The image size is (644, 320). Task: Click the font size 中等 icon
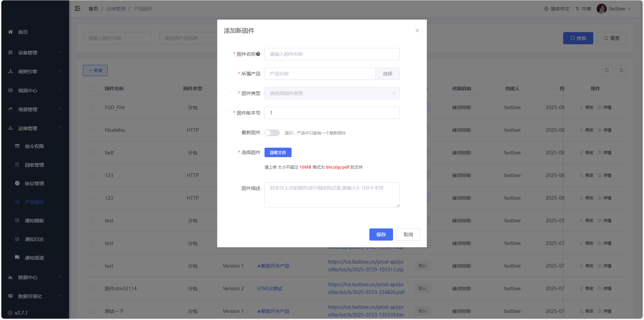pyautogui.click(x=583, y=9)
